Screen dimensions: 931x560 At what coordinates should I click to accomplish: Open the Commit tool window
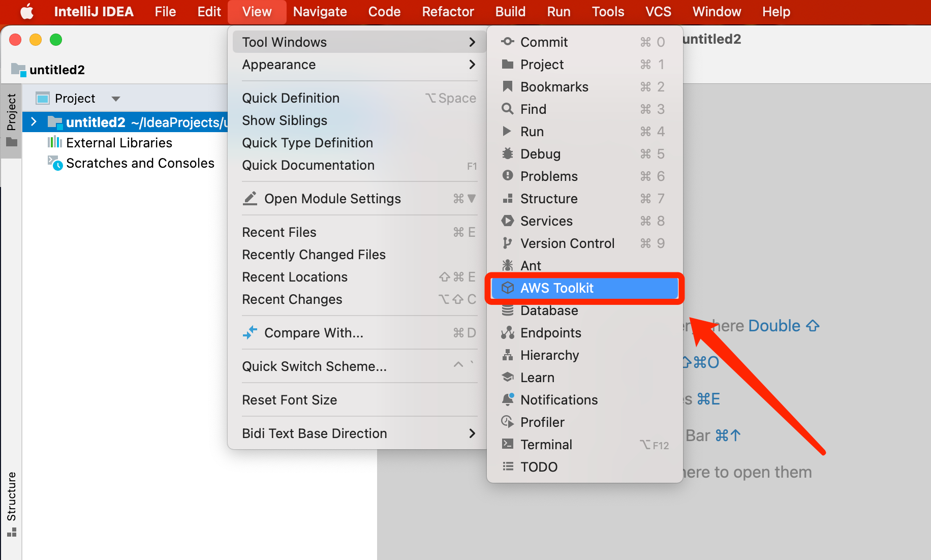click(584, 42)
